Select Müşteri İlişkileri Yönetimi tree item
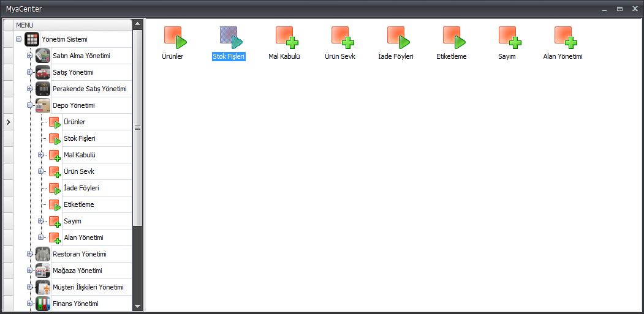The image size is (644, 314). pos(88,287)
